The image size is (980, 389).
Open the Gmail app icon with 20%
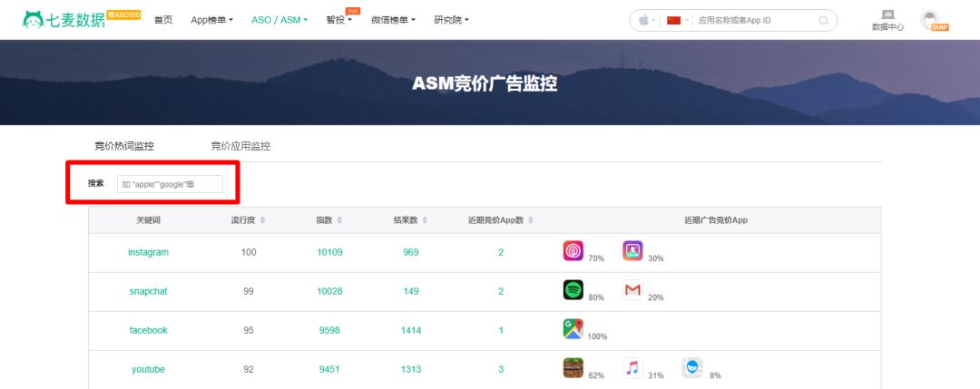click(x=632, y=290)
